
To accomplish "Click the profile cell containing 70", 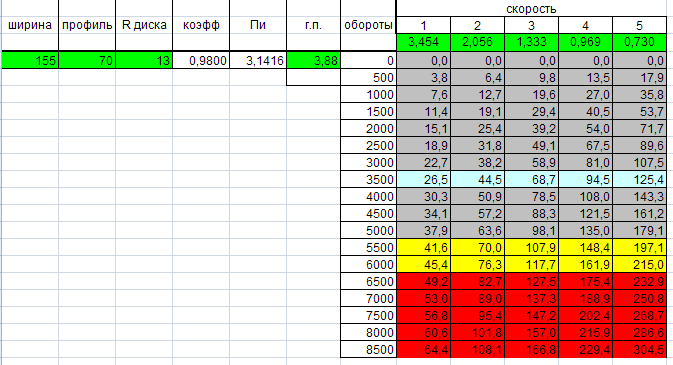I will pyautogui.click(x=87, y=60).
